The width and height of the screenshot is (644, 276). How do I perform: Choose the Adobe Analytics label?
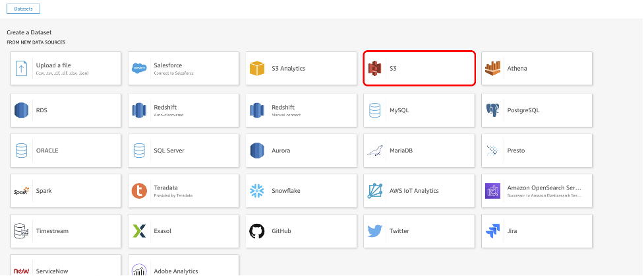pos(176,271)
